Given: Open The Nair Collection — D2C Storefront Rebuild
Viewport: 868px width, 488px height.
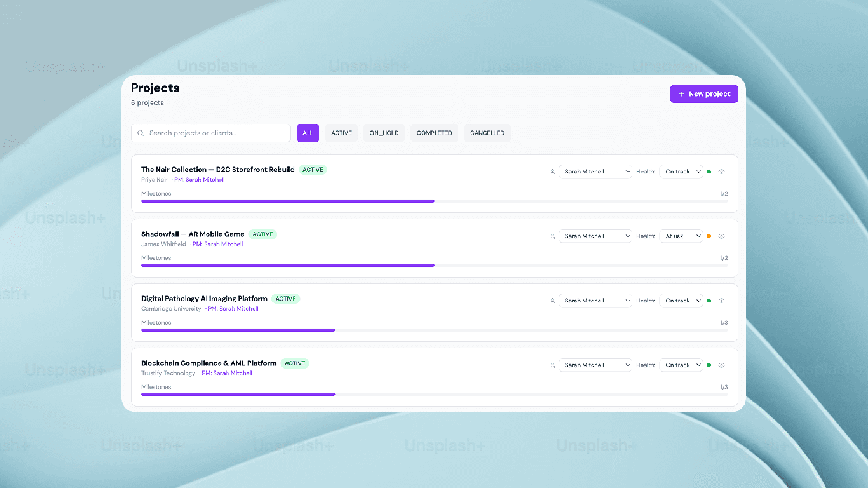Looking at the screenshot, I should pyautogui.click(x=218, y=170).
